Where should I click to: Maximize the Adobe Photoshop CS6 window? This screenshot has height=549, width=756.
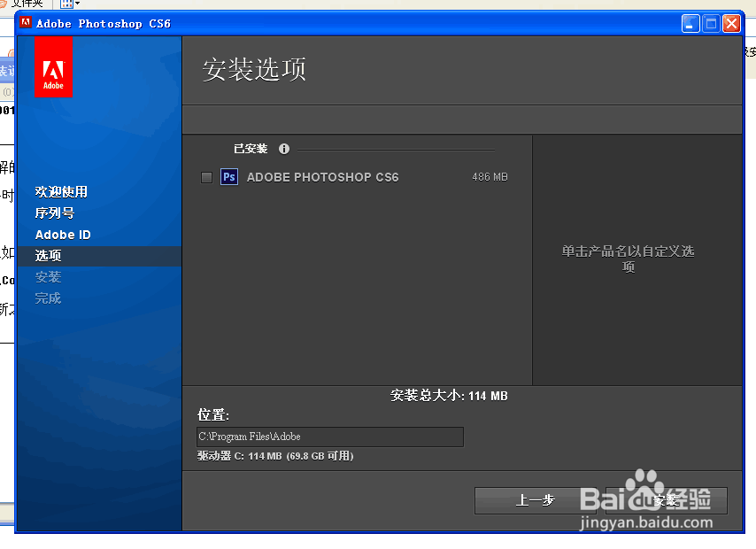click(x=711, y=23)
